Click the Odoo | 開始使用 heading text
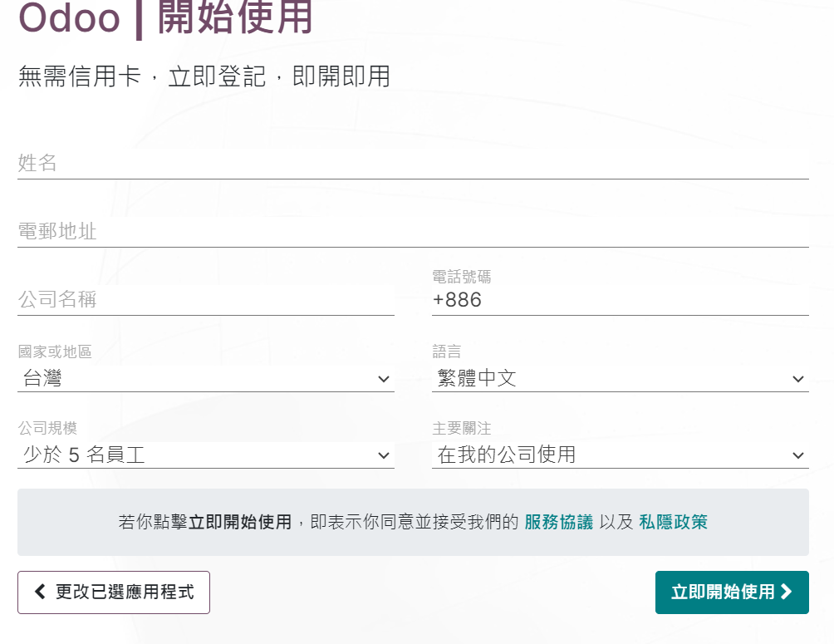834x644 pixels. 165,17
